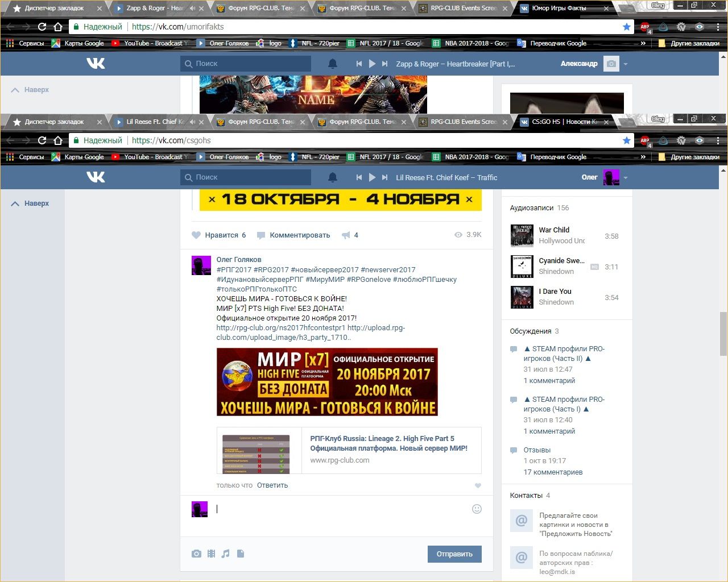
Task: Open the ABP extension in the csgohs window
Action: click(x=645, y=140)
